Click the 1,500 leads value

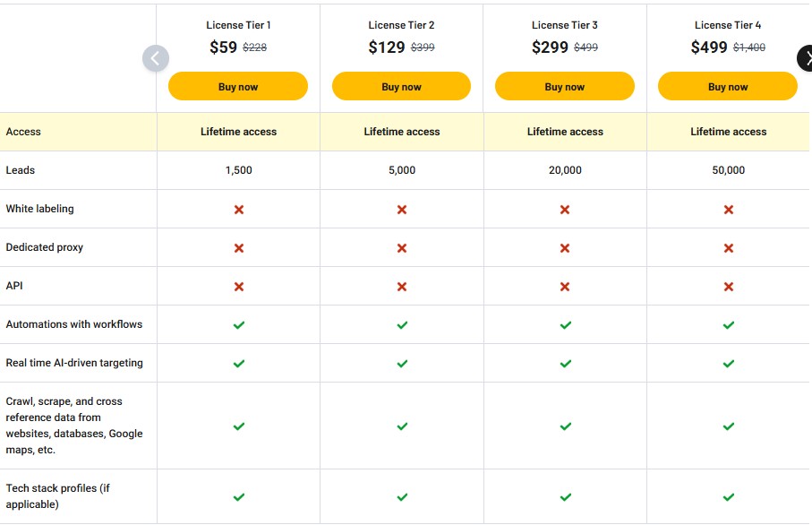tap(239, 170)
